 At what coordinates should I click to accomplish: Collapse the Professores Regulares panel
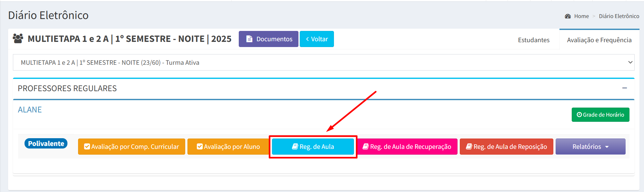[624, 88]
